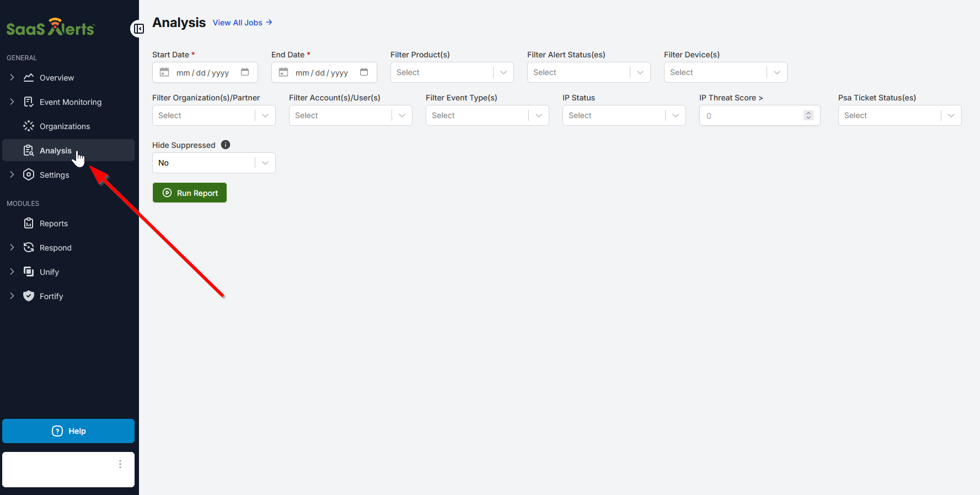The image size is (980, 495).
Task: Open End Date calendar picker icon
Action: [364, 72]
